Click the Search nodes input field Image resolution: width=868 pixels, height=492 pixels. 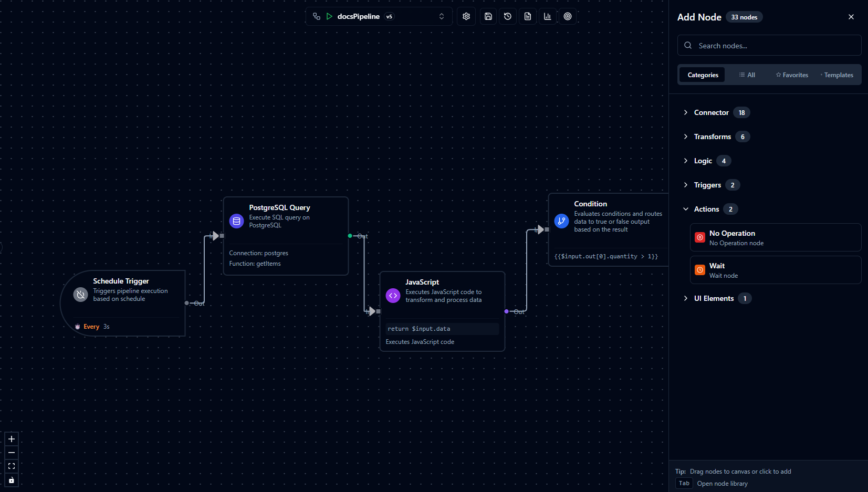[775, 46]
